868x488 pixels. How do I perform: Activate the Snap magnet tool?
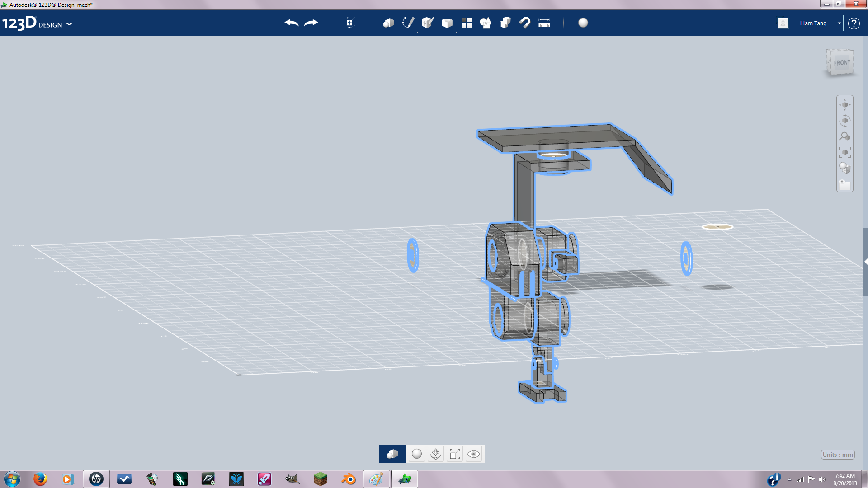525,23
